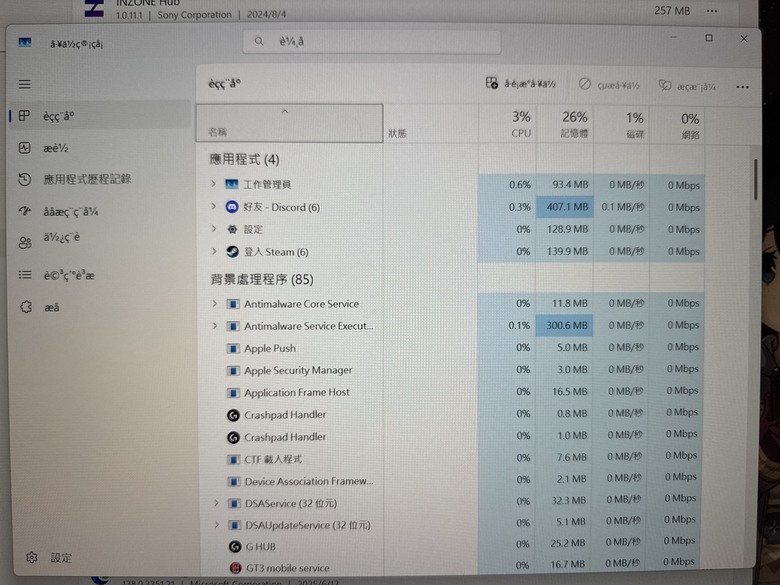Click the run new task icon
780x585 pixels.
pos(491,83)
